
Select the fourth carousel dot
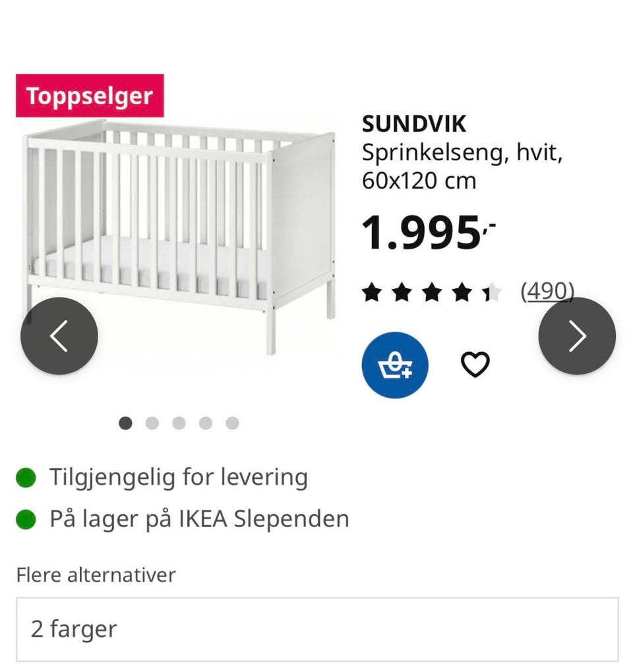pos(206,423)
